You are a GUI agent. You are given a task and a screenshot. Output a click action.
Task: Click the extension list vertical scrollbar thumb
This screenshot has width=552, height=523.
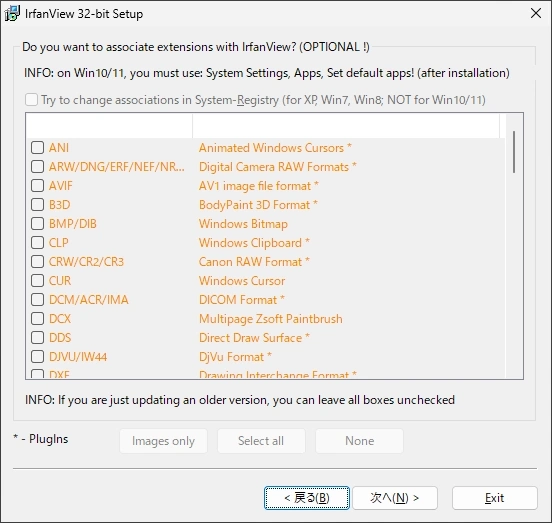(514, 152)
